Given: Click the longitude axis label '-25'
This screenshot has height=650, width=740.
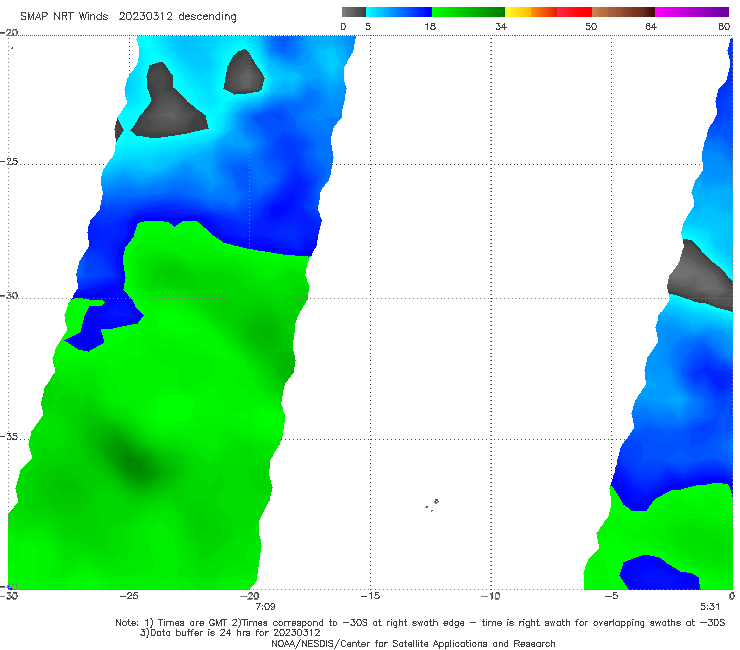Looking at the screenshot, I should pos(129,596).
